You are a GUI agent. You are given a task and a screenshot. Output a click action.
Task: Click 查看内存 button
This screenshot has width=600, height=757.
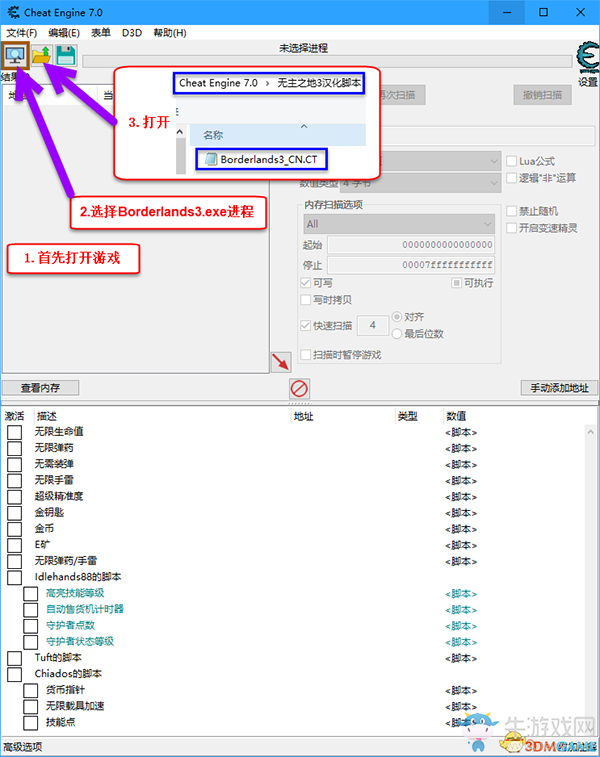(41, 388)
